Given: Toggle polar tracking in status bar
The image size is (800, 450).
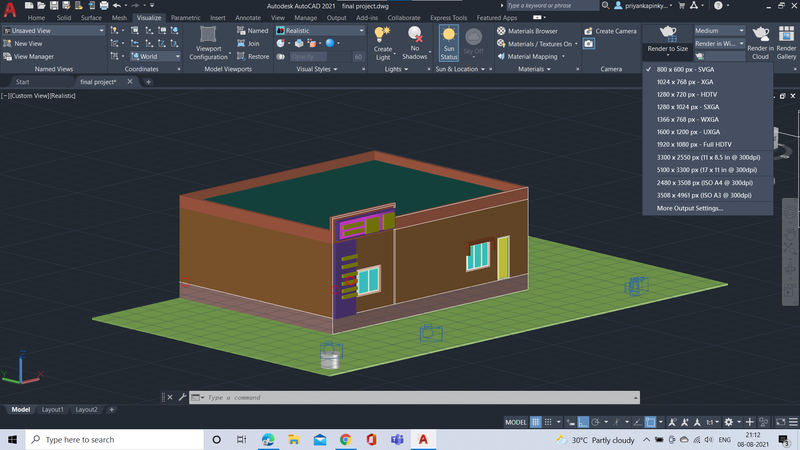Looking at the screenshot, I should (595, 422).
